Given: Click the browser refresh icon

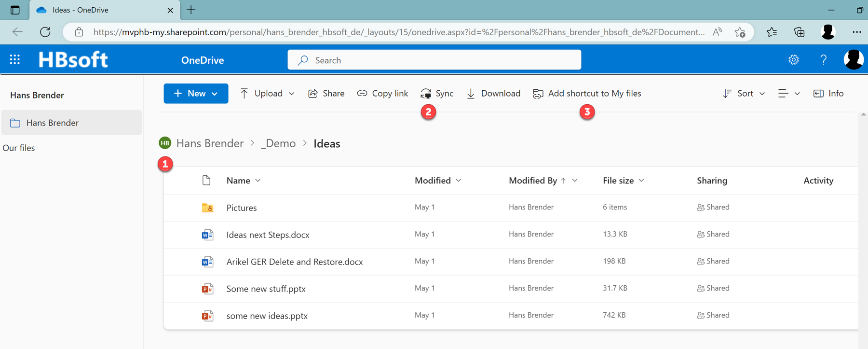Looking at the screenshot, I should (45, 32).
